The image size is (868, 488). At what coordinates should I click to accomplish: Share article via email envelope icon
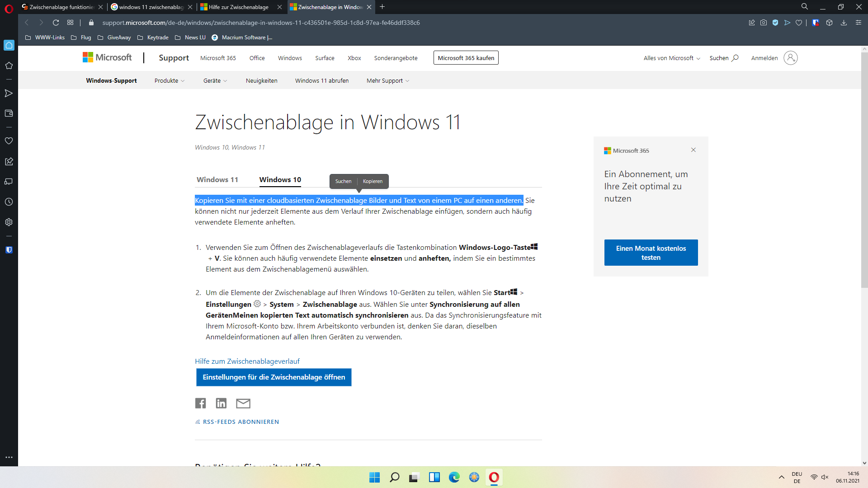tap(243, 403)
